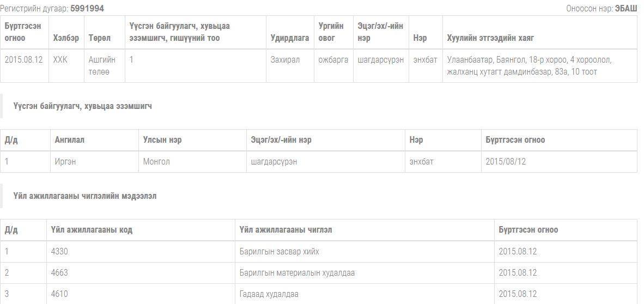The height and width of the screenshot is (304, 644).
Task: Click the Ашгийн төлөө type cell
Action: (x=102, y=66)
